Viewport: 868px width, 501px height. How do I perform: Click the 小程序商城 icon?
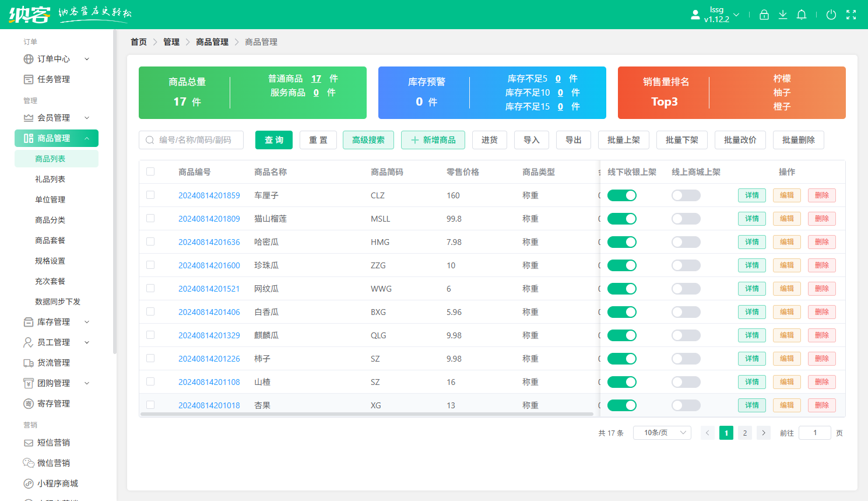[x=29, y=484]
